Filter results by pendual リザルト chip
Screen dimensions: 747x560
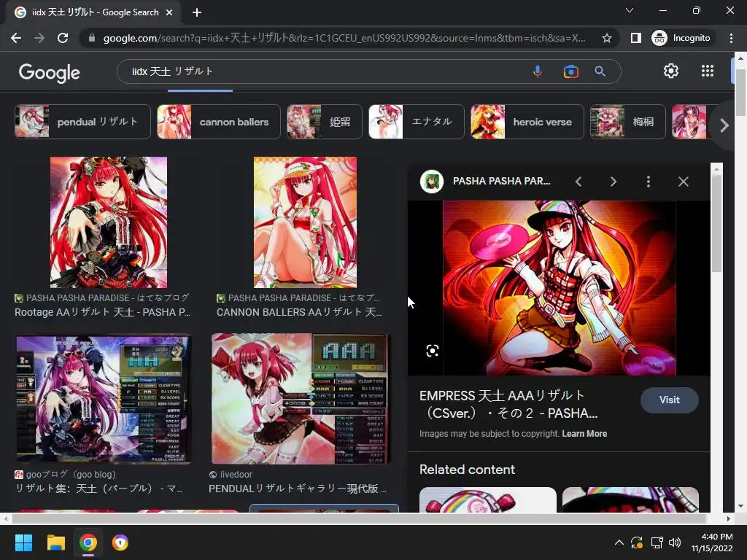(83, 122)
